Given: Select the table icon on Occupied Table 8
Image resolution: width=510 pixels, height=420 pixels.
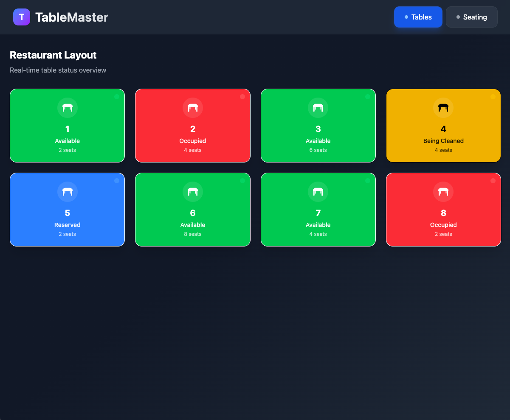Looking at the screenshot, I should pos(443,191).
